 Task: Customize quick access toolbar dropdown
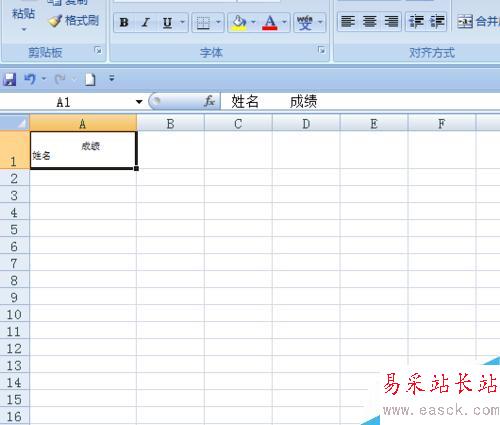point(112,79)
